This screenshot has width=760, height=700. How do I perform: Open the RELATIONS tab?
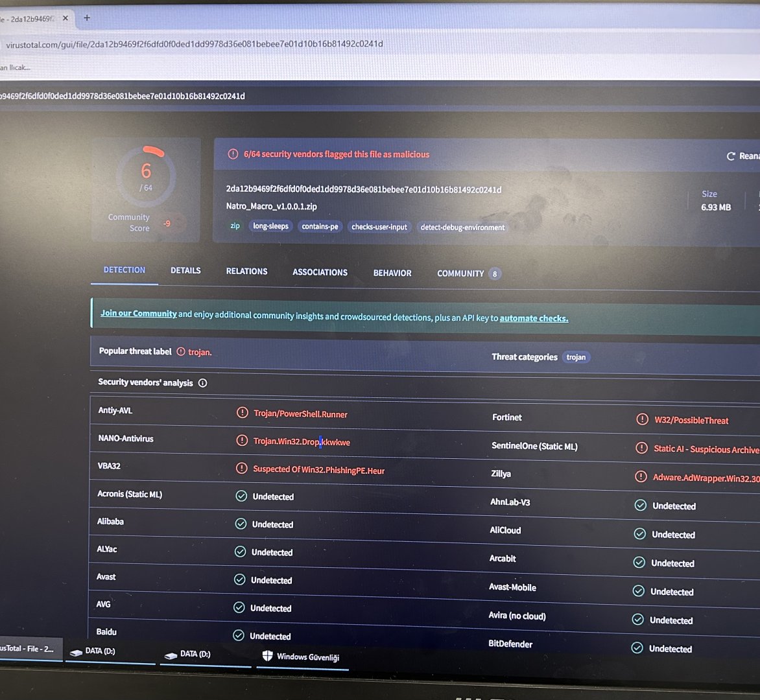tap(246, 272)
